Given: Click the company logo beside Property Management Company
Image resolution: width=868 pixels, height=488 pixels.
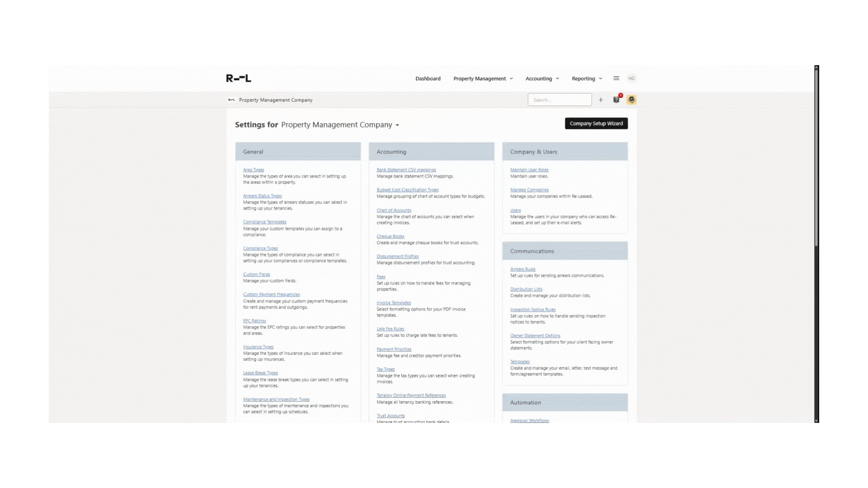Looking at the screenshot, I should [x=231, y=100].
